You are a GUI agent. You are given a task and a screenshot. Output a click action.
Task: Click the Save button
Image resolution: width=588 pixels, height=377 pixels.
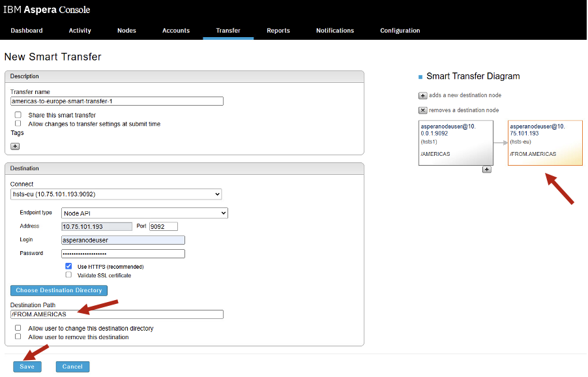tap(27, 367)
